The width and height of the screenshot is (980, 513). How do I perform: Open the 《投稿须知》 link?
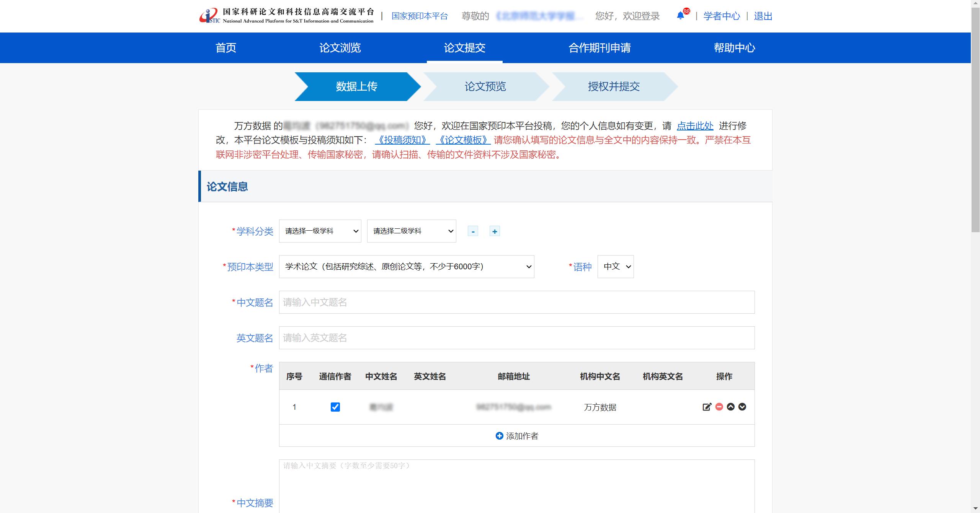click(x=402, y=140)
